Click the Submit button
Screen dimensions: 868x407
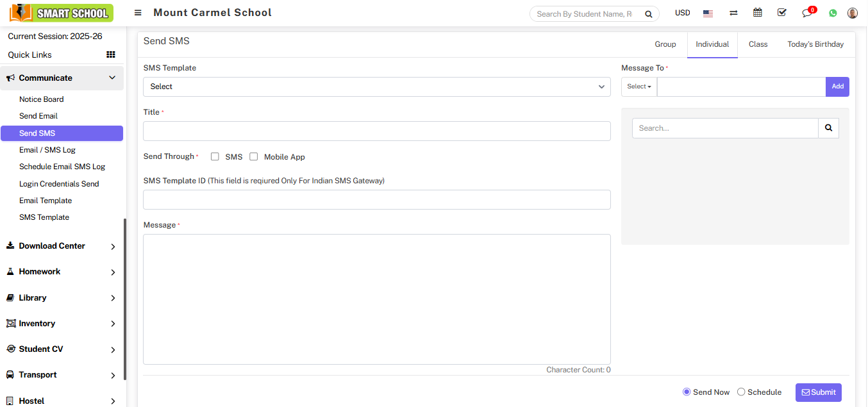coord(818,392)
